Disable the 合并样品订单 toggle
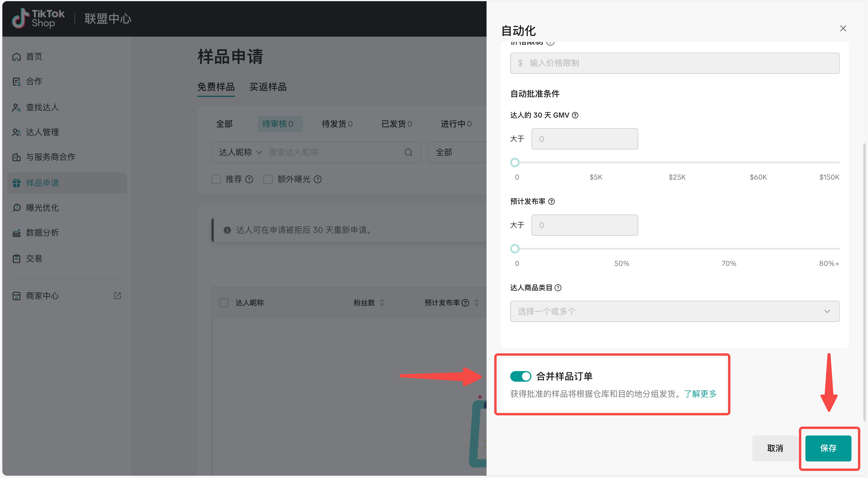This screenshot has width=868, height=478. pyautogui.click(x=520, y=376)
